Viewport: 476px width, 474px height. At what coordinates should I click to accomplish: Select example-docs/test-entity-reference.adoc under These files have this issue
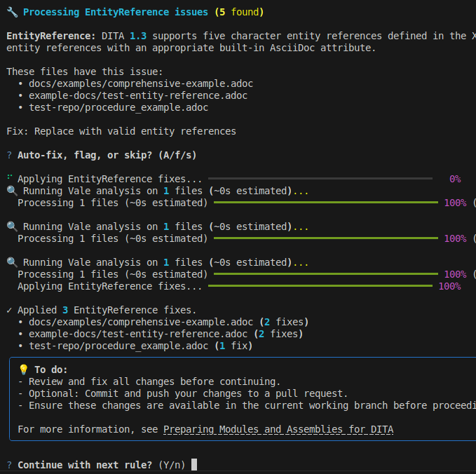[138, 95]
